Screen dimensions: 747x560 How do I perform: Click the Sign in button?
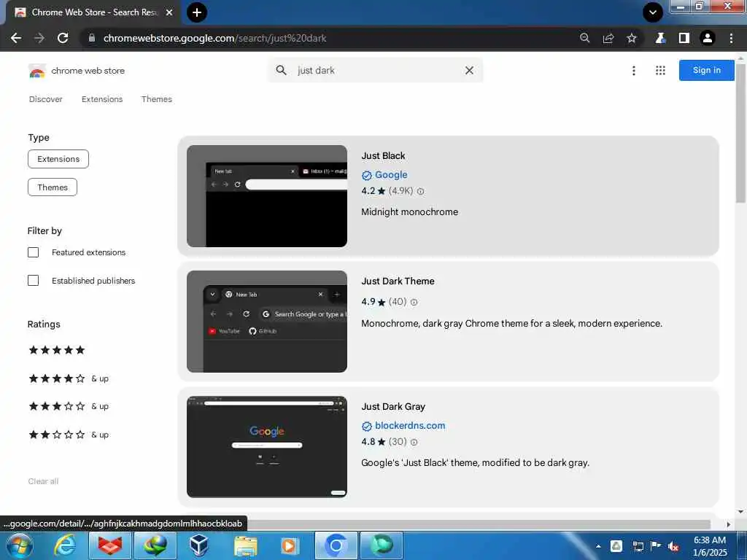point(706,71)
